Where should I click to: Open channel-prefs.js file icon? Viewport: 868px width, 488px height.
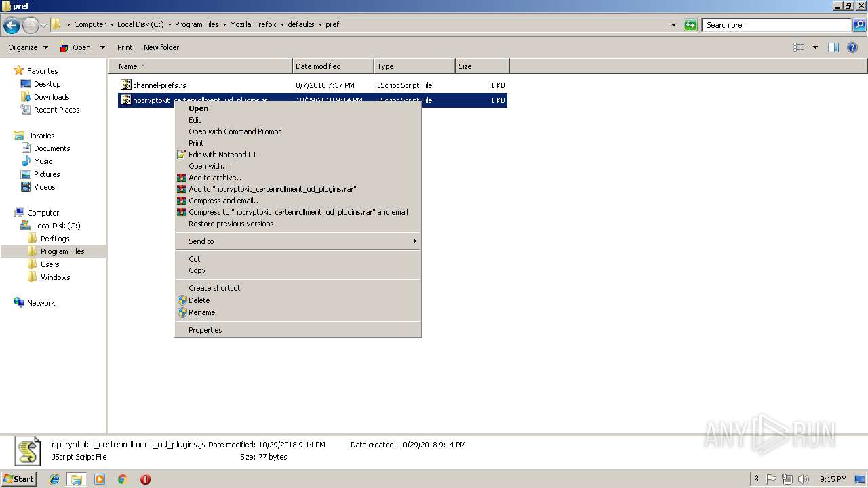tap(125, 85)
